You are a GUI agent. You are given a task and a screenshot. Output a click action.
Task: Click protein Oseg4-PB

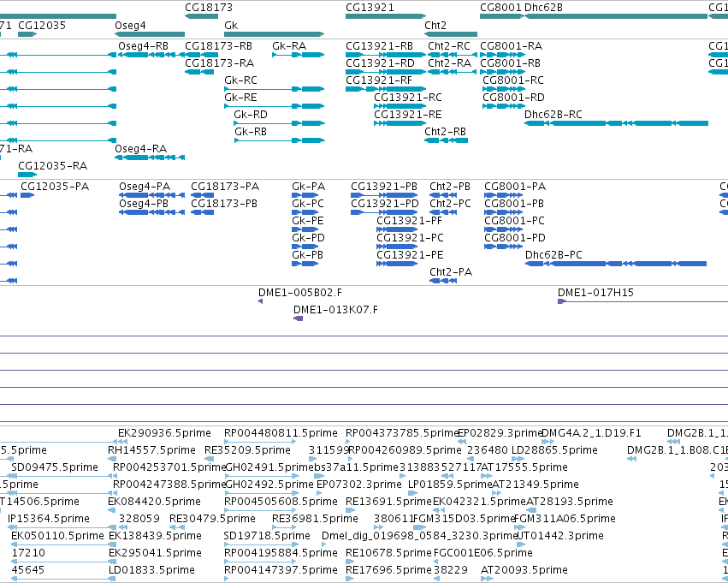[151, 212]
